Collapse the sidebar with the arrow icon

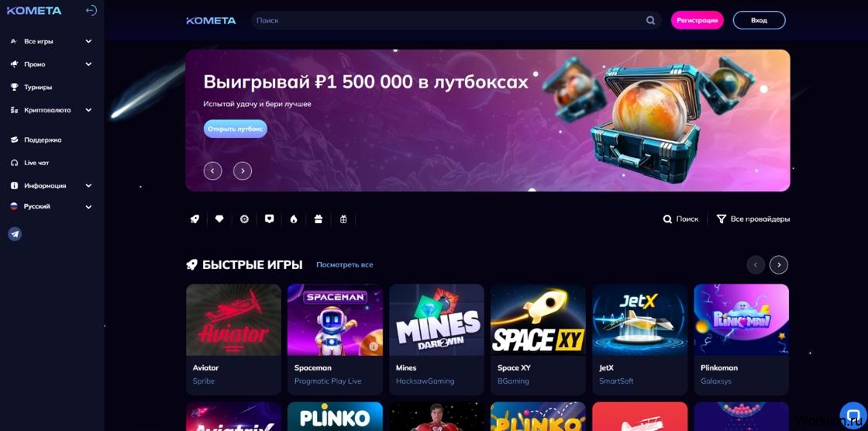click(91, 11)
